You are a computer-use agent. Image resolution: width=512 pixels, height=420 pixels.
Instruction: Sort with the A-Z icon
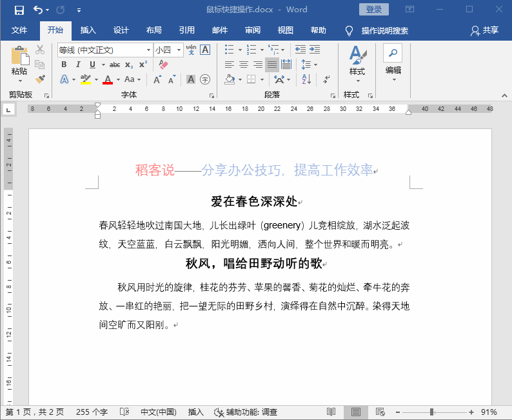pos(306,79)
